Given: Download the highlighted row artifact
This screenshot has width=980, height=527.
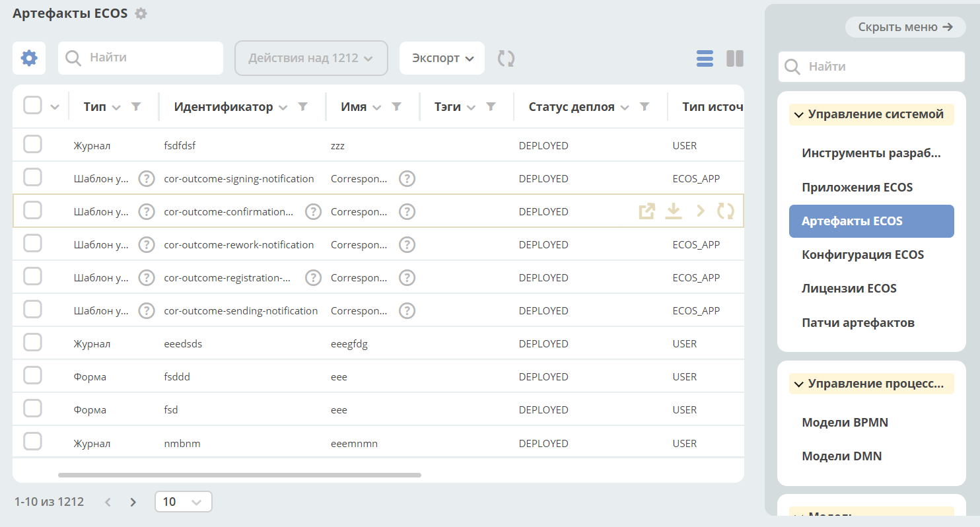Looking at the screenshot, I should click(x=673, y=211).
